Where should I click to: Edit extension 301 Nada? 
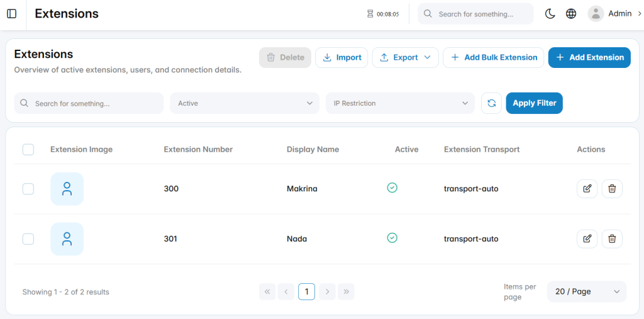(587, 239)
